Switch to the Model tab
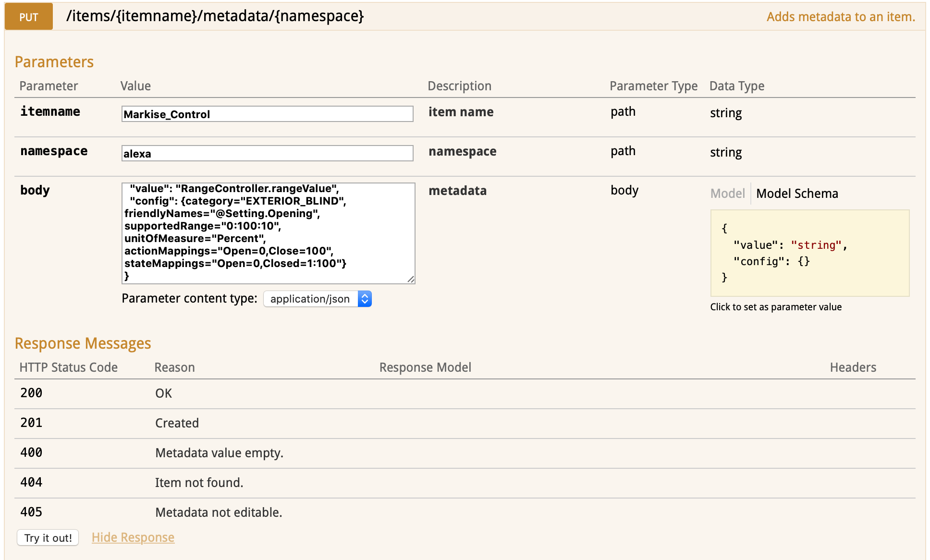The width and height of the screenshot is (930, 560). 727,194
